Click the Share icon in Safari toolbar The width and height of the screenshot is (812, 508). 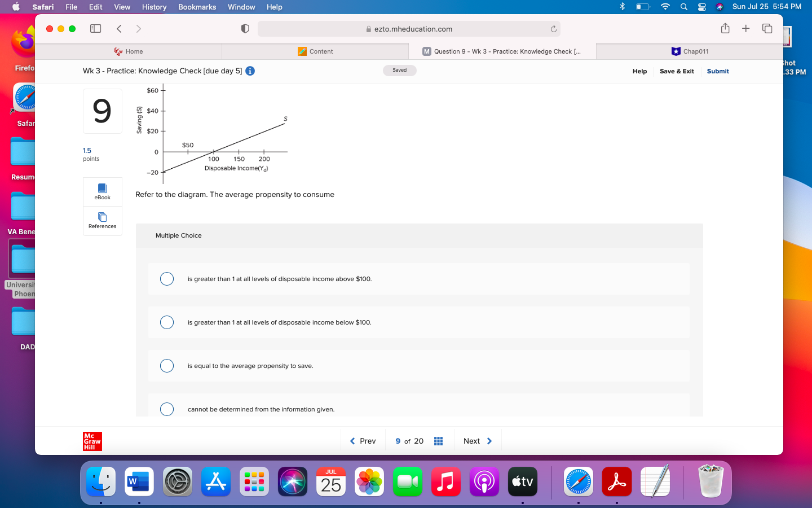[725, 28]
